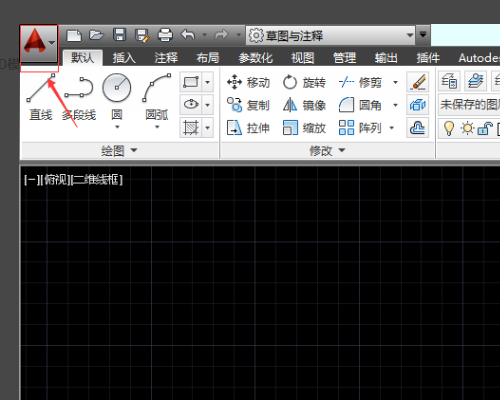Select the 拉伸 stretch tool

point(248,128)
